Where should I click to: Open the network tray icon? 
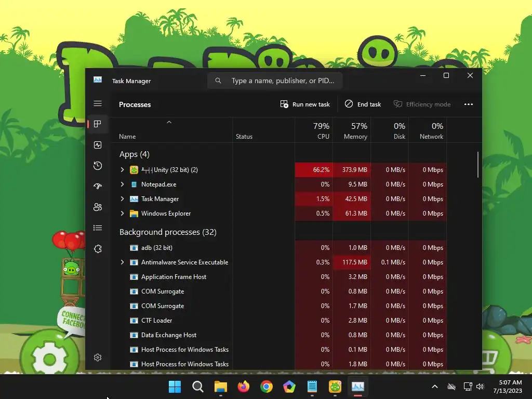(468, 387)
